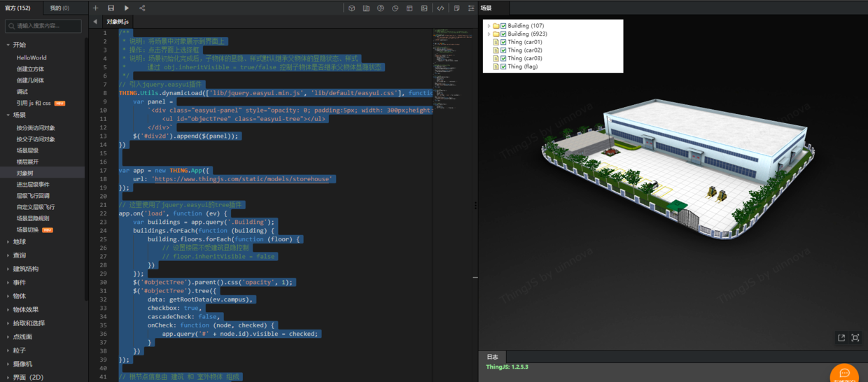Viewport: 868px width, 382px height.
Task: Open the image resource icon in toolbar
Action: 424,8
